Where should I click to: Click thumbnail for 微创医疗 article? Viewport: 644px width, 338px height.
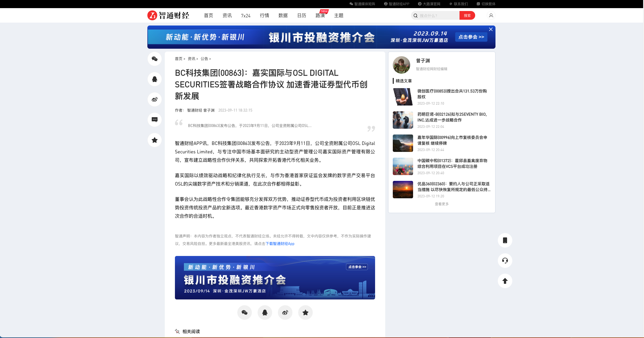coord(403,97)
